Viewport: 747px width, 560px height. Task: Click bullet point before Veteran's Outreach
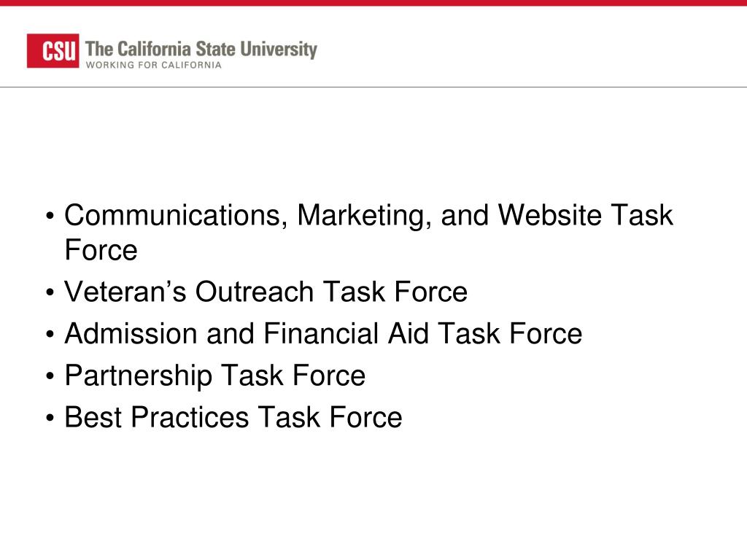(x=50, y=292)
